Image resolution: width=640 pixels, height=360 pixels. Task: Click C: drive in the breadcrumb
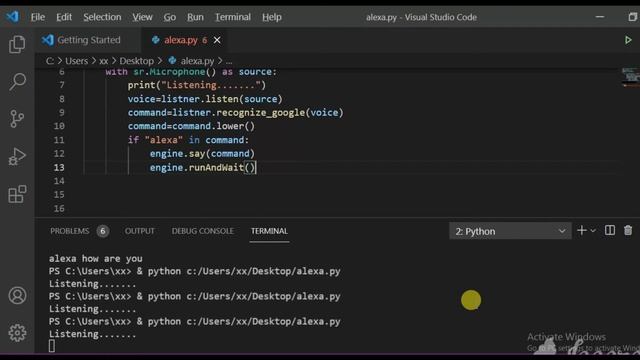click(x=50, y=61)
